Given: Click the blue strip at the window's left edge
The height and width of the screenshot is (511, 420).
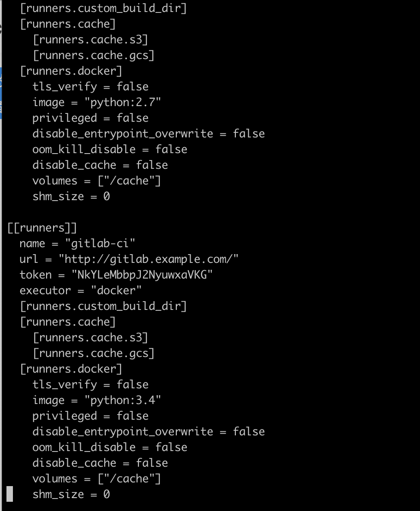Looking at the screenshot, I should click(0, 93).
